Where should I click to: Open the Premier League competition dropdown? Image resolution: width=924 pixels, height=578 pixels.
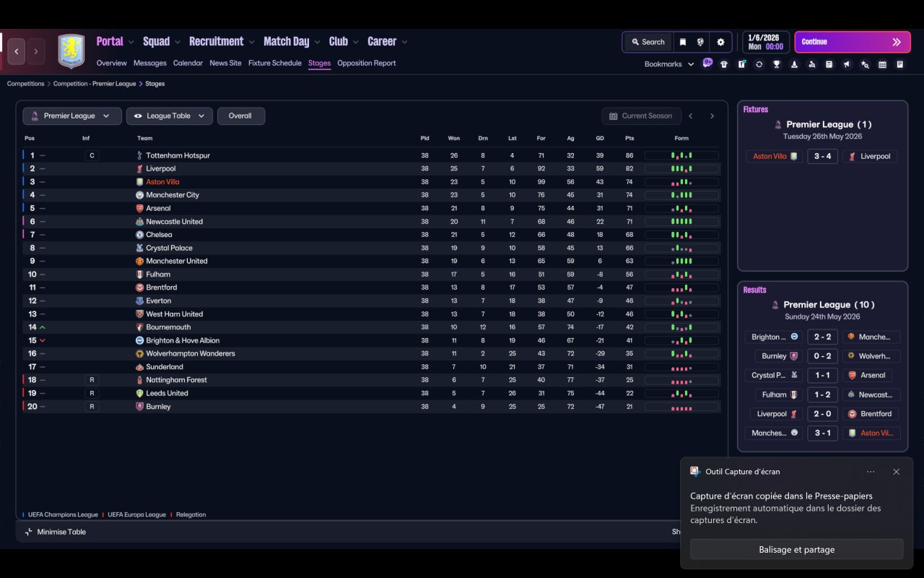(72, 116)
